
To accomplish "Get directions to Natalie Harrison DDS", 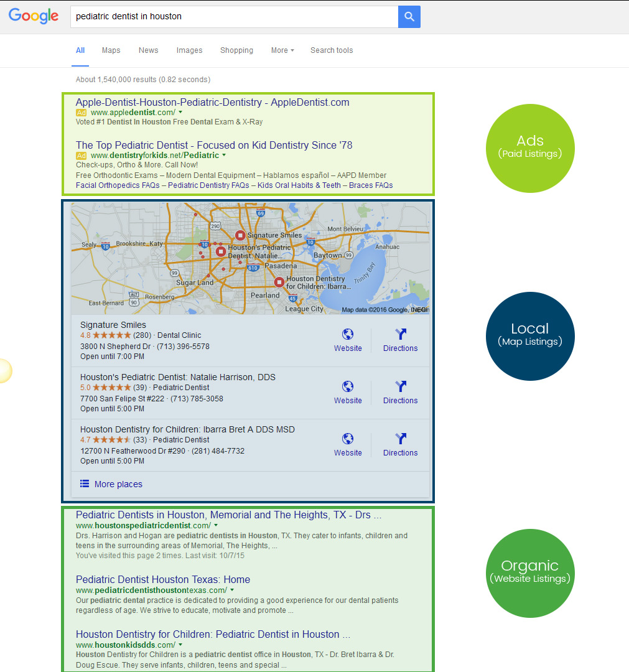I will (401, 386).
